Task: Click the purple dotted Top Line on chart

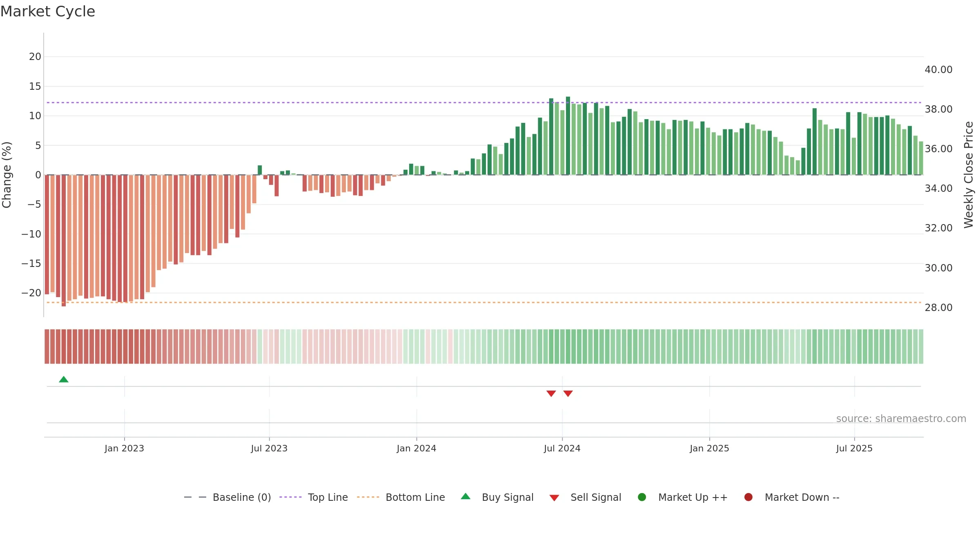Action: (484, 102)
